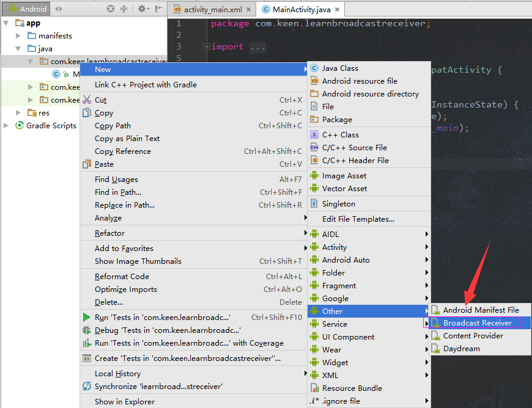532x408 pixels.
Task: Click the Cut scissors icon
Action: coord(87,100)
